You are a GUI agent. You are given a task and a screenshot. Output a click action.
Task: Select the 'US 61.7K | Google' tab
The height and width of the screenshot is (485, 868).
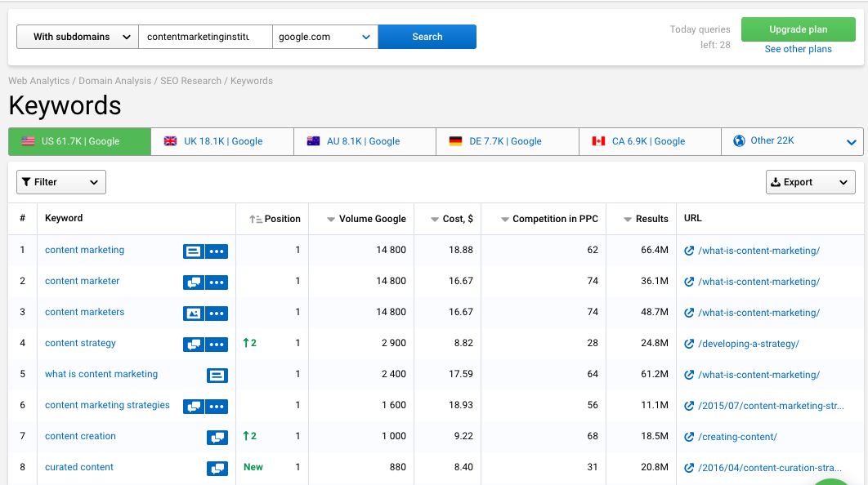(80, 141)
